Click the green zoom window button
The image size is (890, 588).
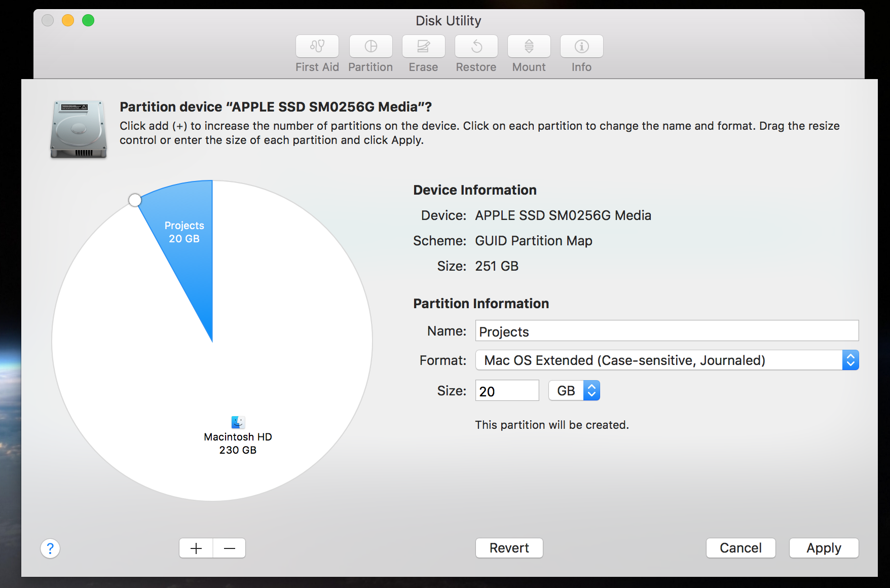coord(88,20)
